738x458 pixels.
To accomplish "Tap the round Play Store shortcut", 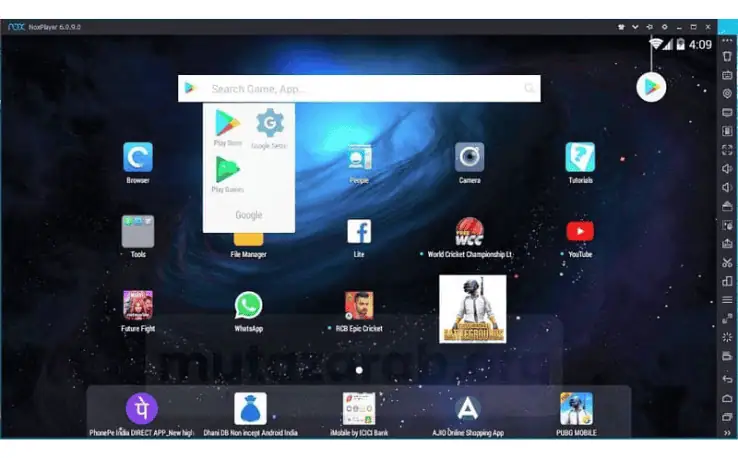I will [x=651, y=87].
